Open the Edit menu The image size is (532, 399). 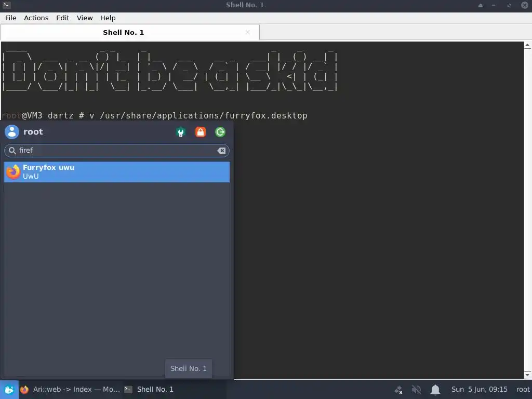(62, 18)
